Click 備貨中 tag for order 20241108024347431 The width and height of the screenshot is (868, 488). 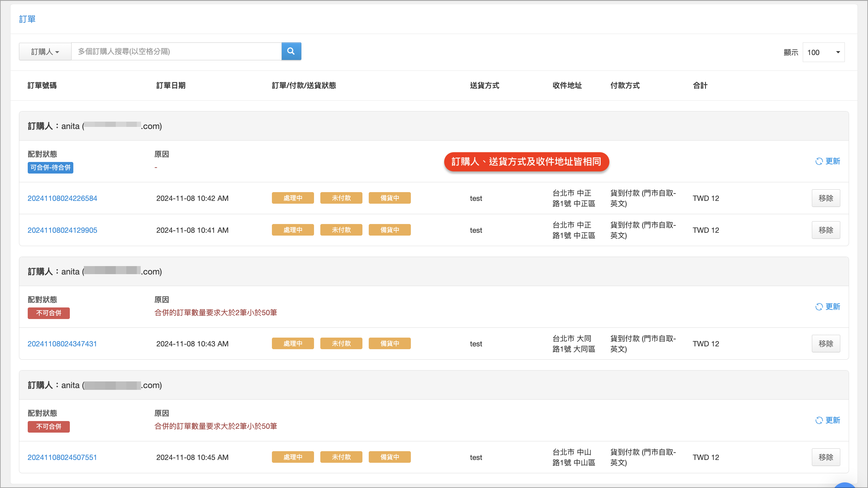[x=390, y=344]
